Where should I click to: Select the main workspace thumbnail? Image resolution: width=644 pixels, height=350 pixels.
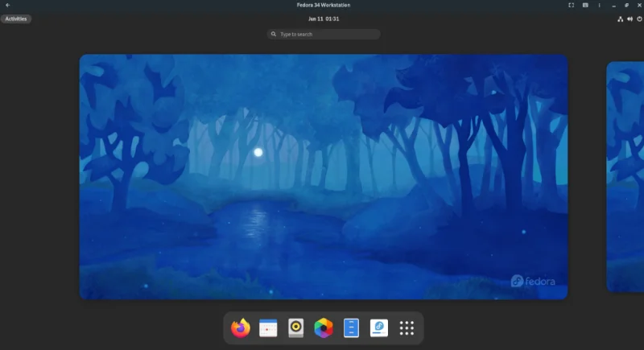click(x=324, y=177)
